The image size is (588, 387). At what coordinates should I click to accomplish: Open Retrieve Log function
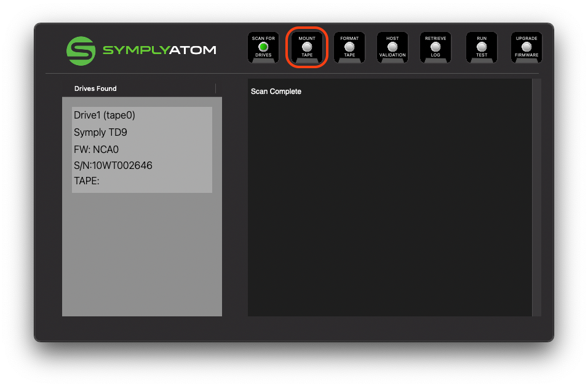click(x=435, y=47)
